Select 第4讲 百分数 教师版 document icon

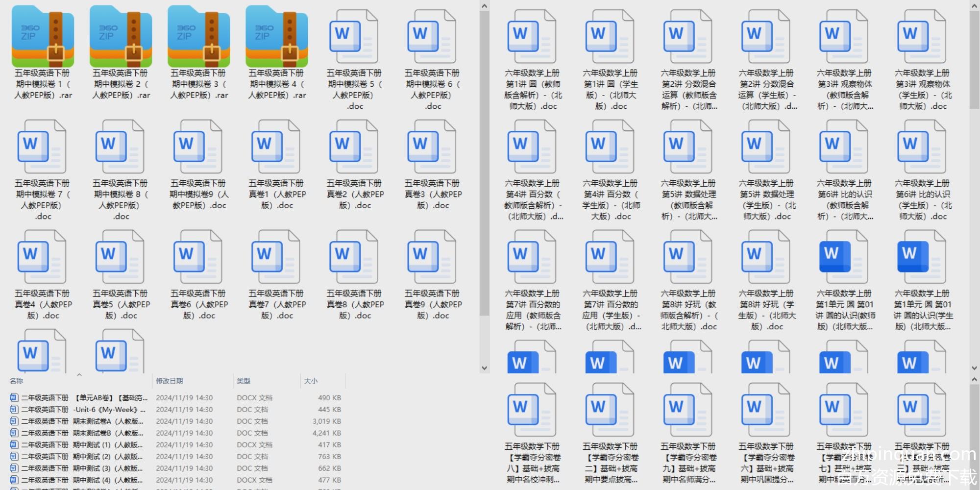[532, 147]
